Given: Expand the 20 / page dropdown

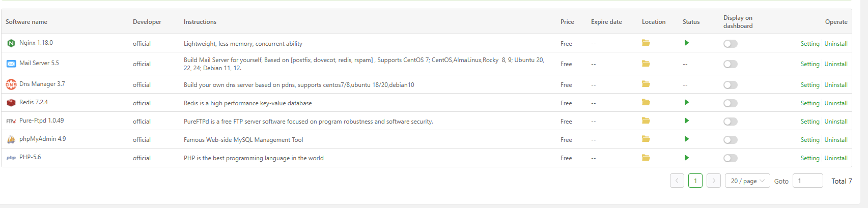Looking at the screenshot, I should point(747,181).
